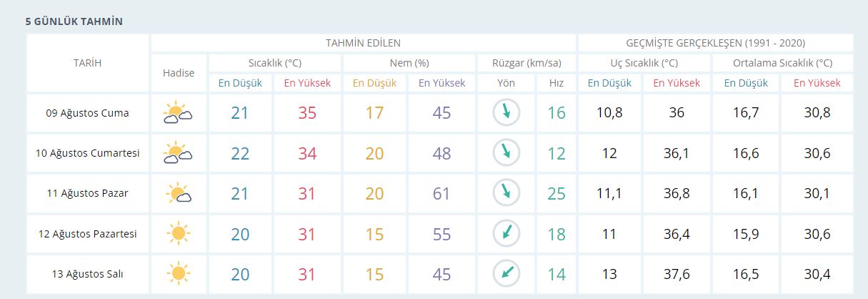Click wind direction arrow for 10 Ağustos Cumartesi
The image size is (868, 299).
point(507,152)
